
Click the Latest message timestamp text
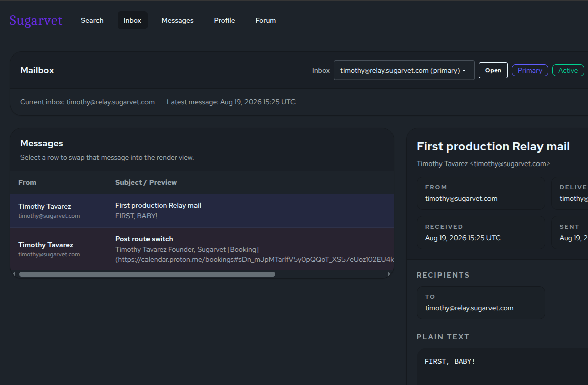point(231,102)
